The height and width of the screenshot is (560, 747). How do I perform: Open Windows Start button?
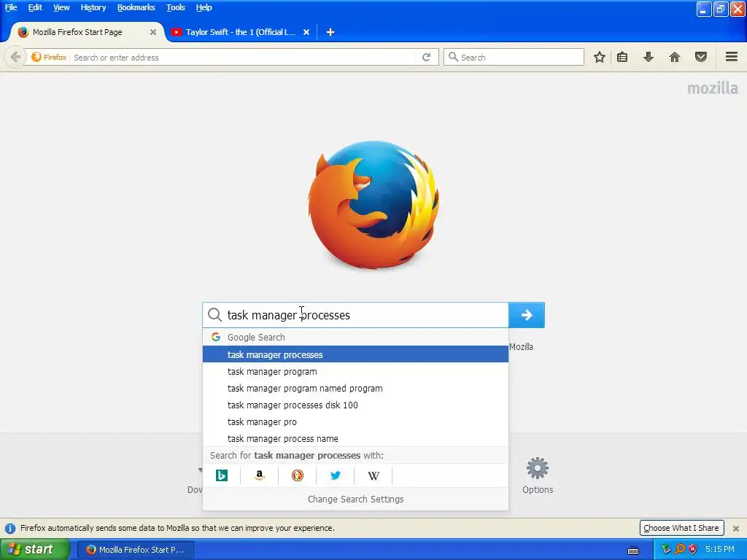(34, 550)
